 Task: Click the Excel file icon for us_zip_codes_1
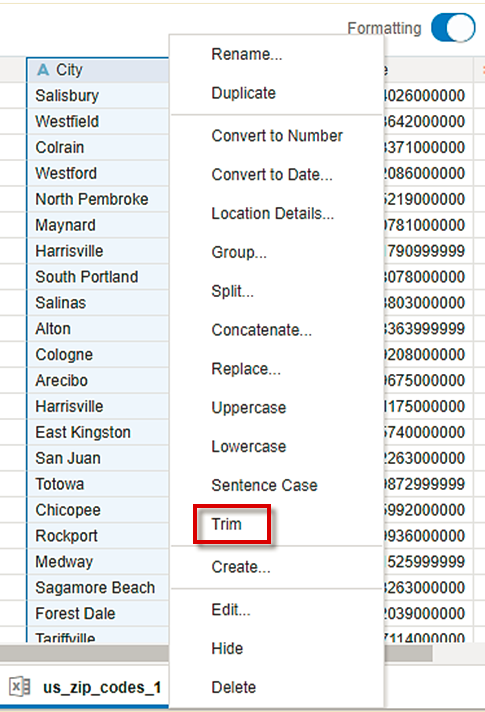pyautogui.click(x=20, y=687)
